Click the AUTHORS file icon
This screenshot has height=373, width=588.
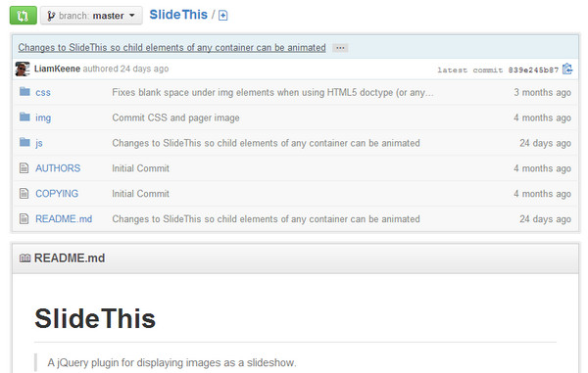[24, 167]
